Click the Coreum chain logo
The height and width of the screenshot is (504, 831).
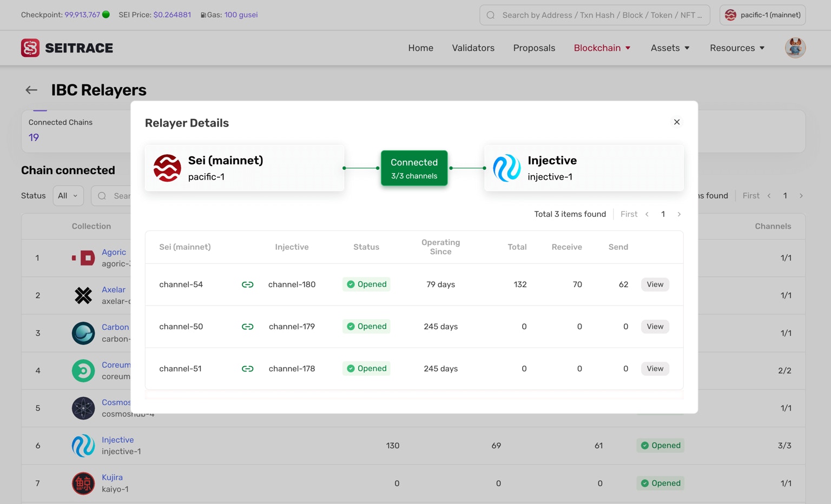click(x=83, y=370)
